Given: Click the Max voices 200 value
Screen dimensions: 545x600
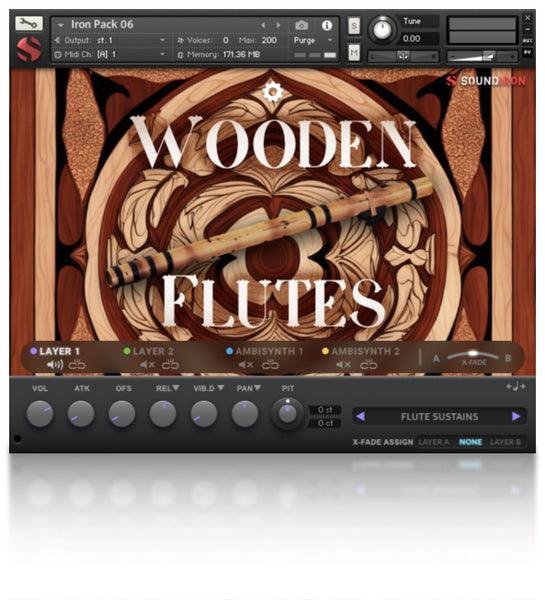Looking at the screenshot, I should coord(269,40).
